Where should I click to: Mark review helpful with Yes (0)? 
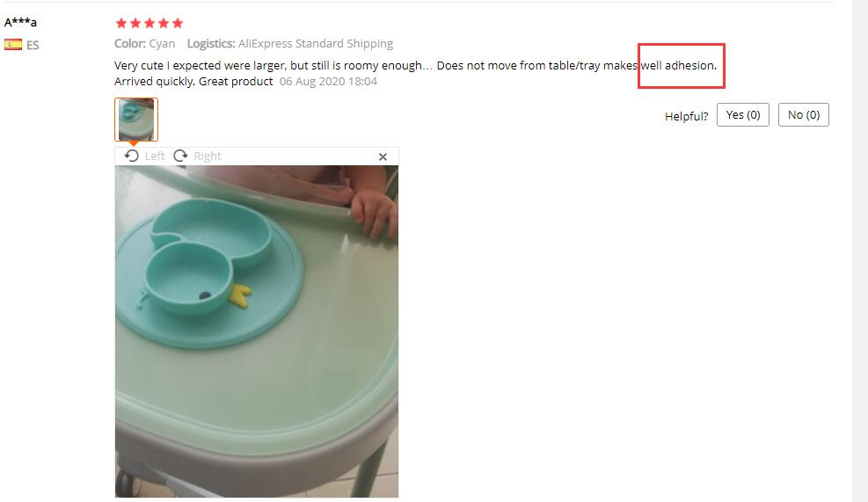[x=743, y=114]
